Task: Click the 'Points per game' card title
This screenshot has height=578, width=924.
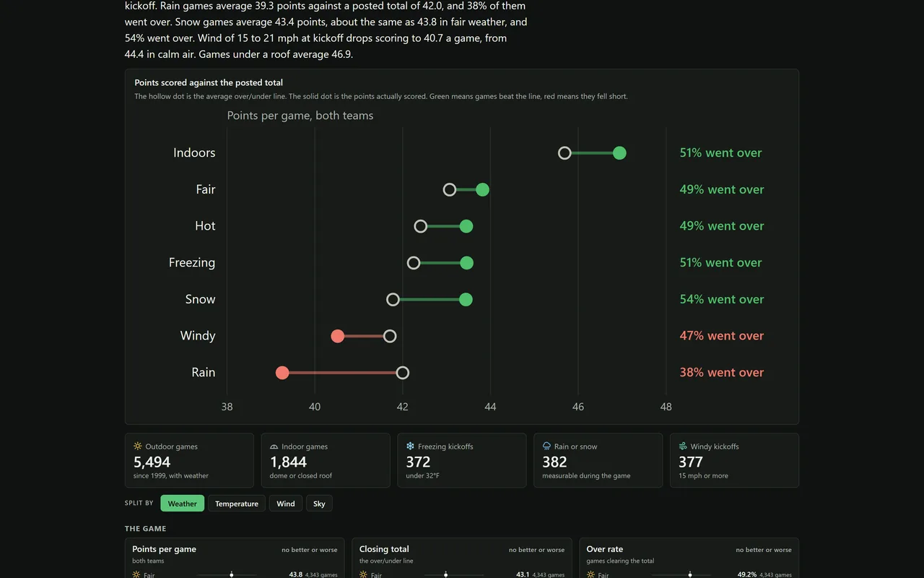Action: pos(164,549)
